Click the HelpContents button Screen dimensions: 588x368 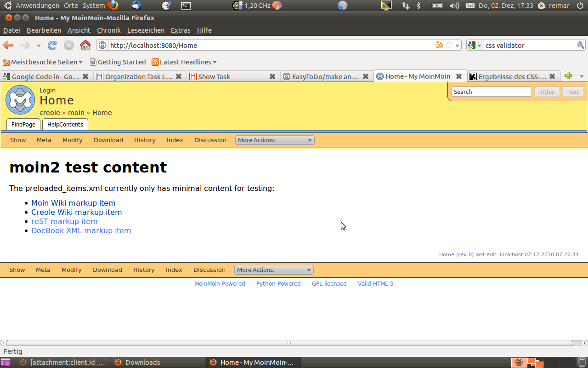[x=65, y=125]
